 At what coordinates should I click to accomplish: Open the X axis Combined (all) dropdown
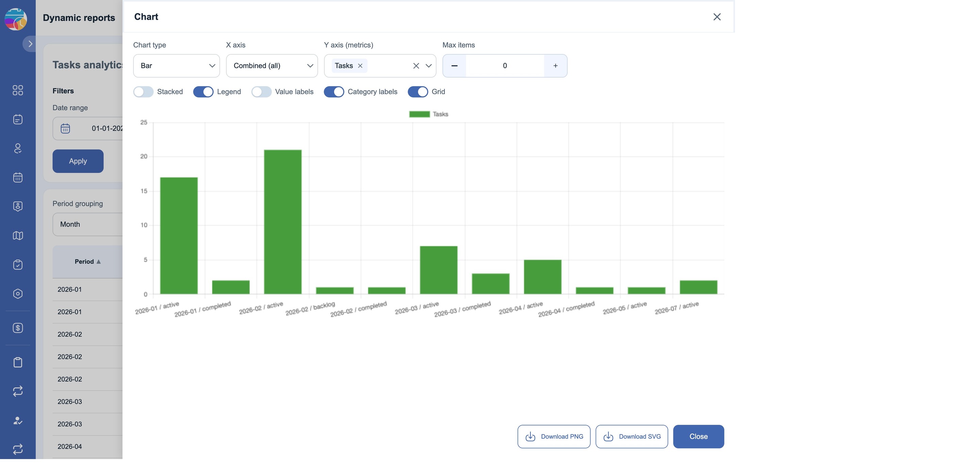pos(272,66)
